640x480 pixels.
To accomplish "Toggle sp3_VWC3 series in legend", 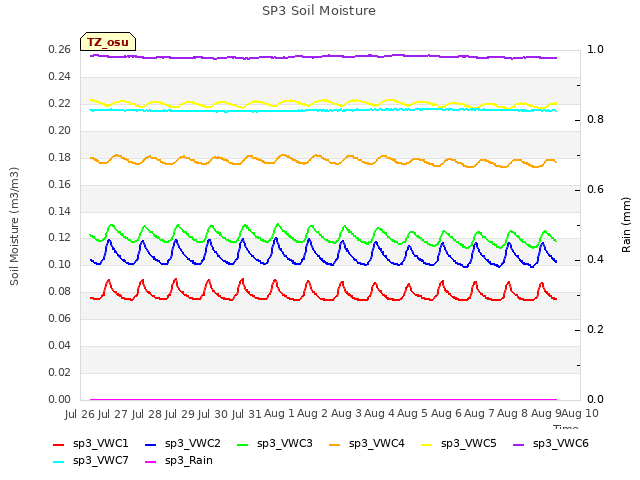I will click(275, 444).
